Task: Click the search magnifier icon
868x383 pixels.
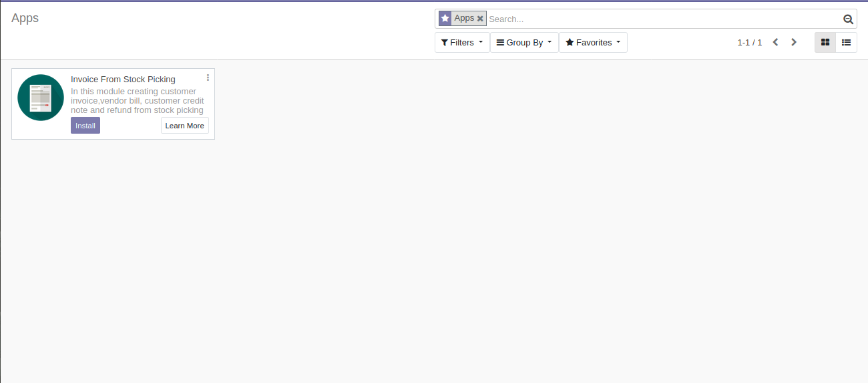Action: 848,19
